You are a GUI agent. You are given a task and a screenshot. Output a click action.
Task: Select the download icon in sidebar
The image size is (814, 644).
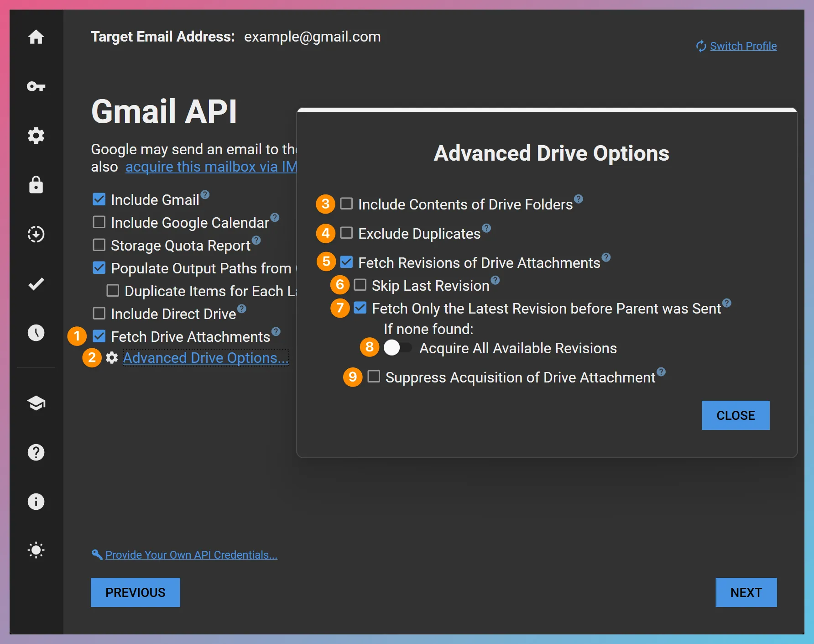(36, 234)
